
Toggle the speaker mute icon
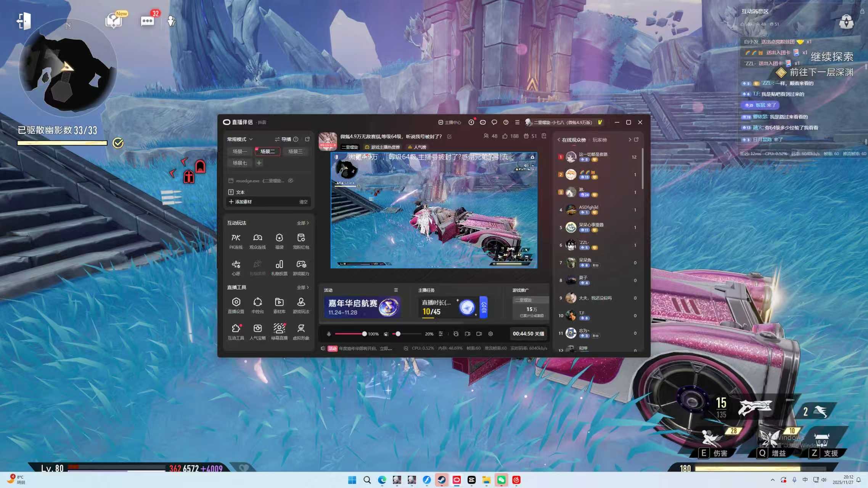coord(386,334)
